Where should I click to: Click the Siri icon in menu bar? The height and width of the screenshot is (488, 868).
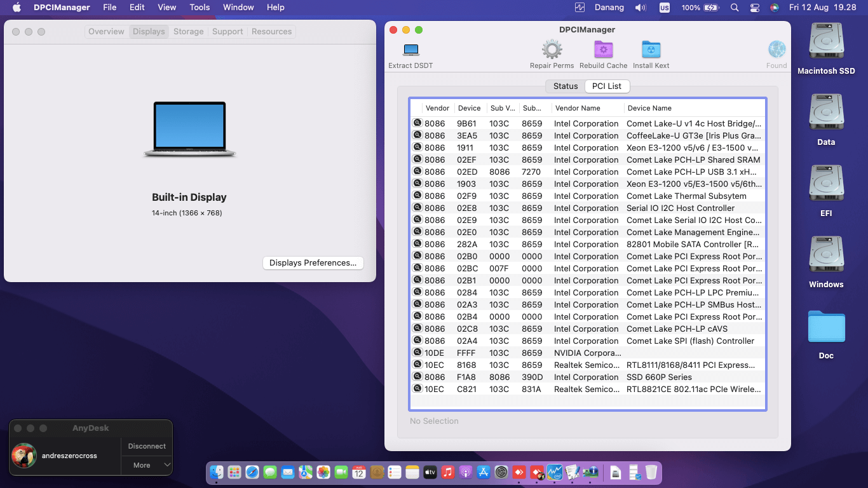click(x=774, y=8)
